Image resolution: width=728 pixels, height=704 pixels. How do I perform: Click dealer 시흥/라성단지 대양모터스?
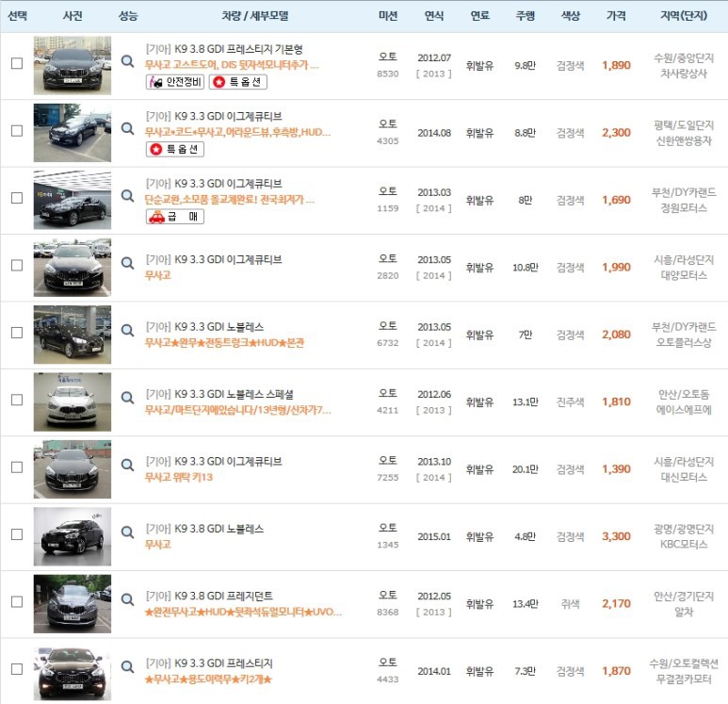point(684,268)
